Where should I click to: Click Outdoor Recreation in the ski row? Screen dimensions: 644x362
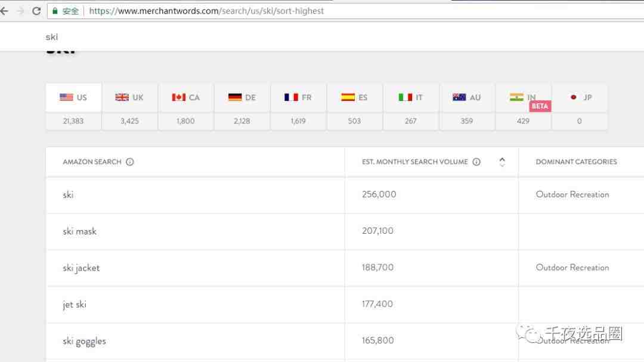pos(572,194)
